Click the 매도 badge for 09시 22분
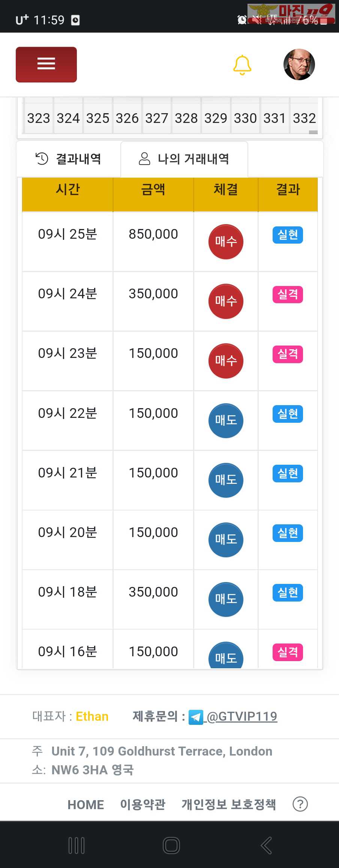Screen dimensions: 339x868 226,421
